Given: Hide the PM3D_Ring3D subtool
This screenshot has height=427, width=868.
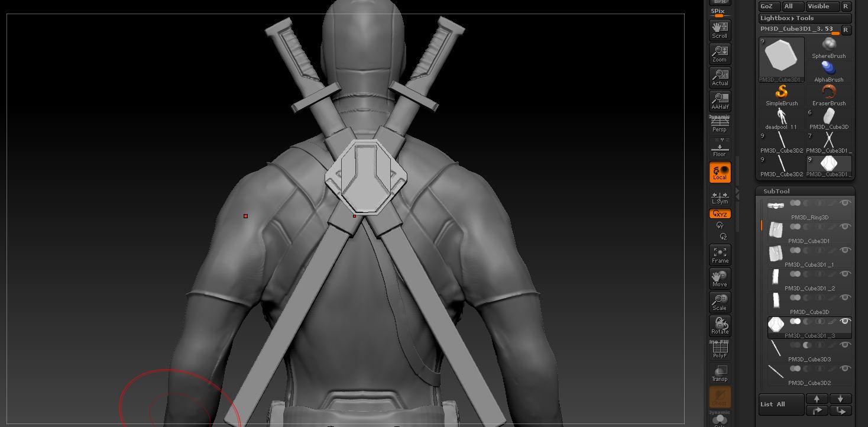Looking at the screenshot, I should click(846, 203).
